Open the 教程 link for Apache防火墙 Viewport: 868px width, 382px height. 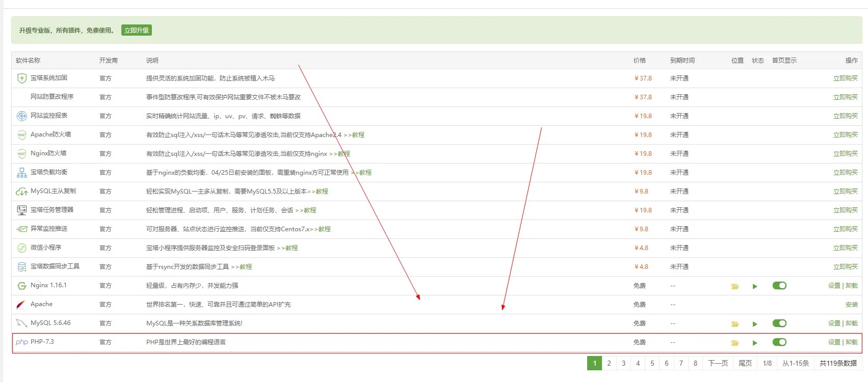tap(354, 135)
